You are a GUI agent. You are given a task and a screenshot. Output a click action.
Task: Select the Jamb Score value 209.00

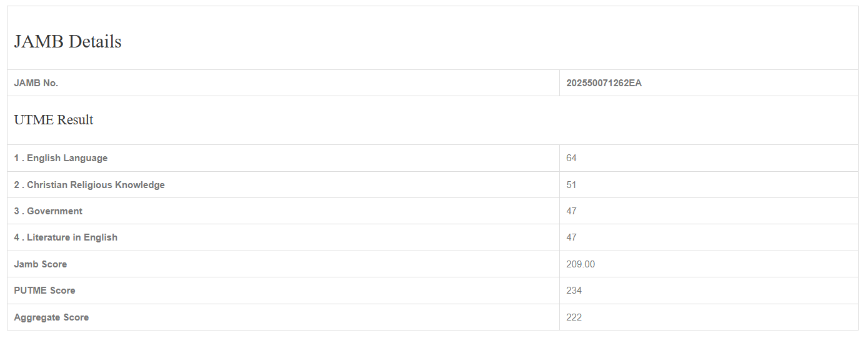(581, 264)
